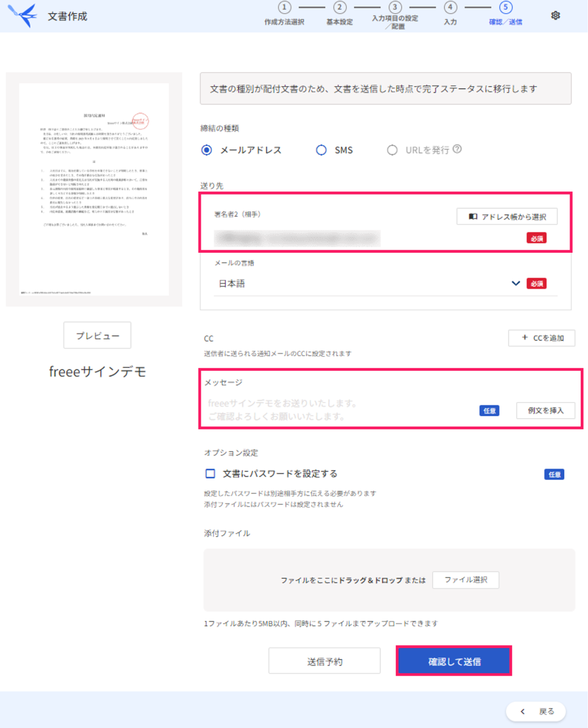Click the 署名者2（相手） label

pos(238,215)
